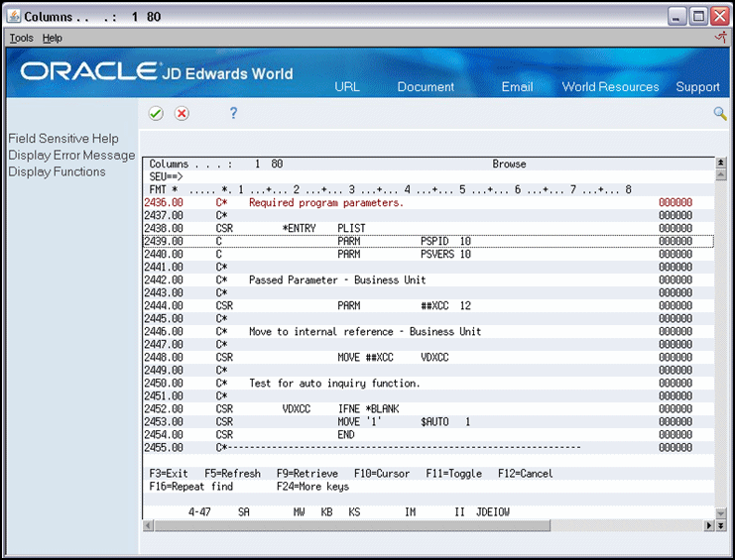The height and width of the screenshot is (560, 735).
Task: Click Browse mode label
Action: coord(509,164)
